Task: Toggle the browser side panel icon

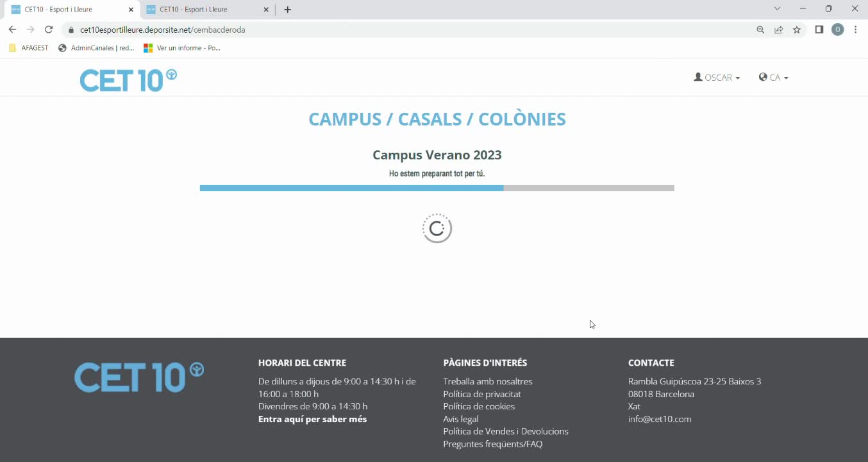Action: click(x=819, y=30)
